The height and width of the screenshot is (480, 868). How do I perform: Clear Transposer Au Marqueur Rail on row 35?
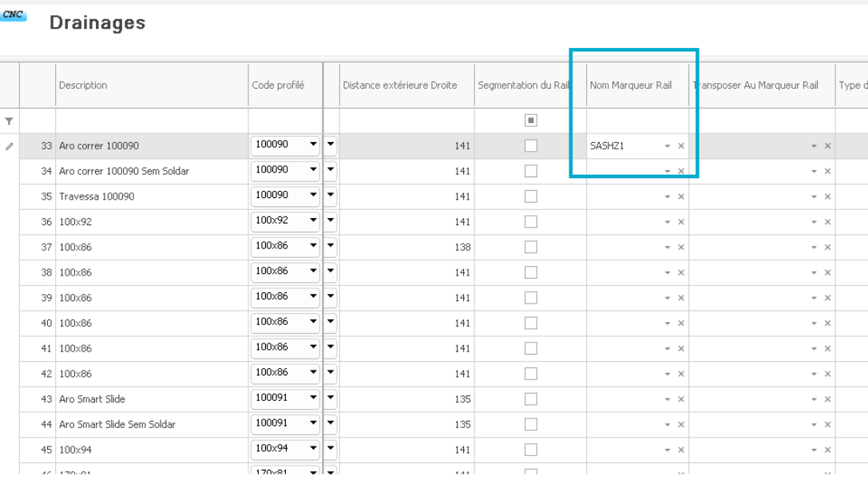(x=827, y=196)
